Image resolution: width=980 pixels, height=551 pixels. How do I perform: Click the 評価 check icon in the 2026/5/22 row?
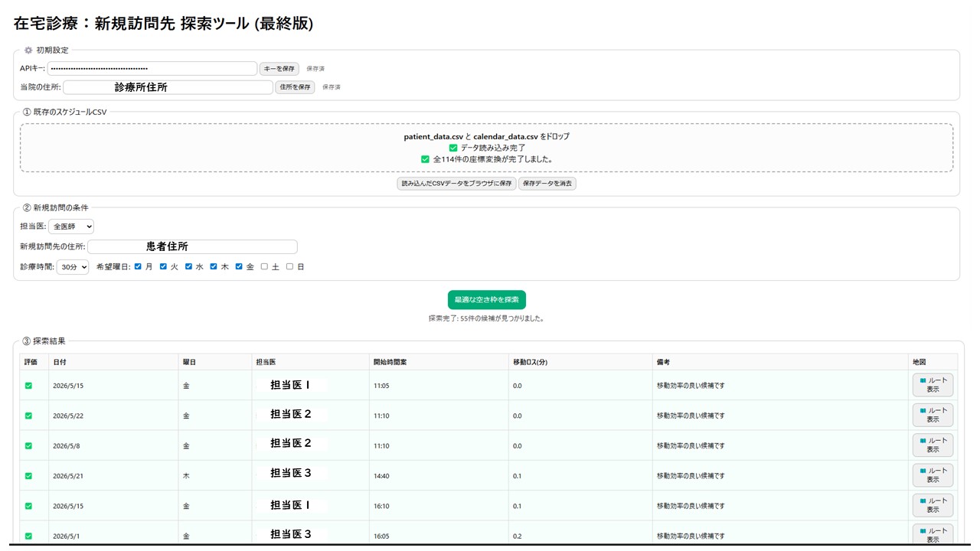tap(29, 416)
